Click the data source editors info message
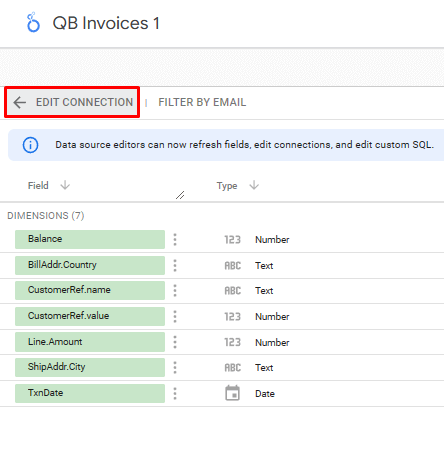The height and width of the screenshot is (454, 444). coord(244,145)
